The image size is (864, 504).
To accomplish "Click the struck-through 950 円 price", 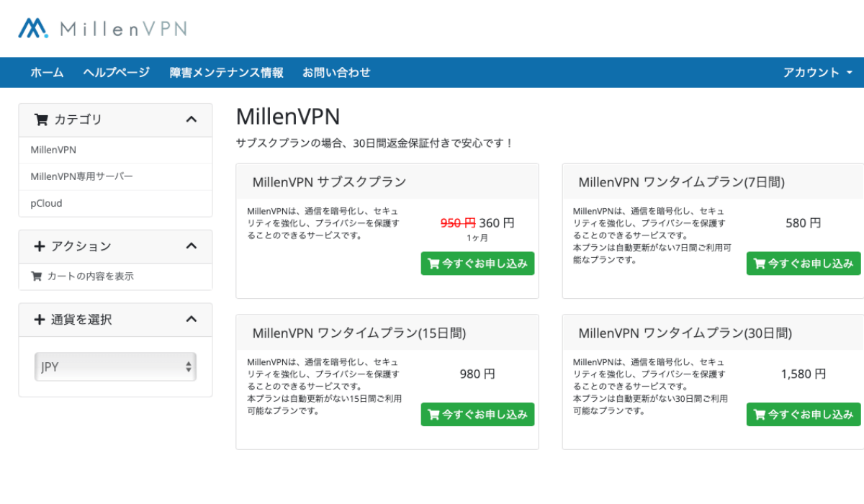I will pyautogui.click(x=458, y=223).
